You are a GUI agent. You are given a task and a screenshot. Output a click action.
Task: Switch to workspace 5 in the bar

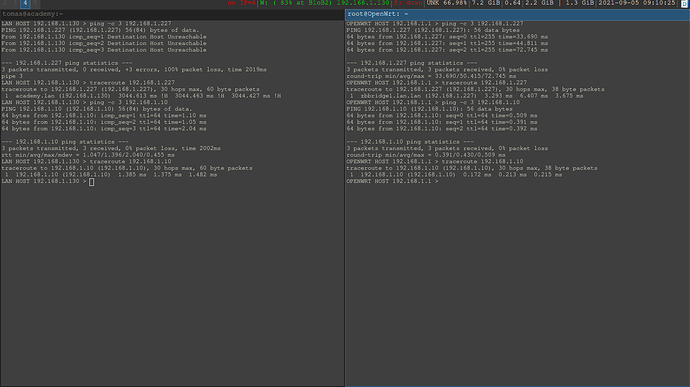click(x=35, y=4)
